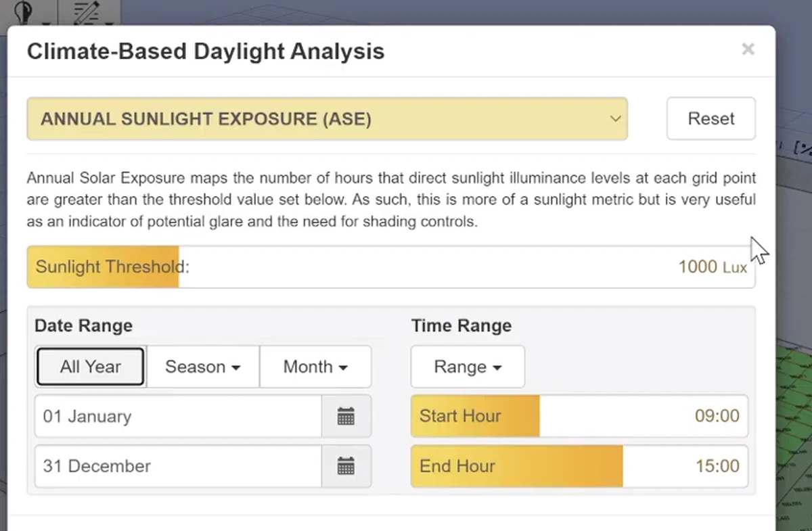Click the Reset button
The width and height of the screenshot is (812, 531).
coord(710,118)
